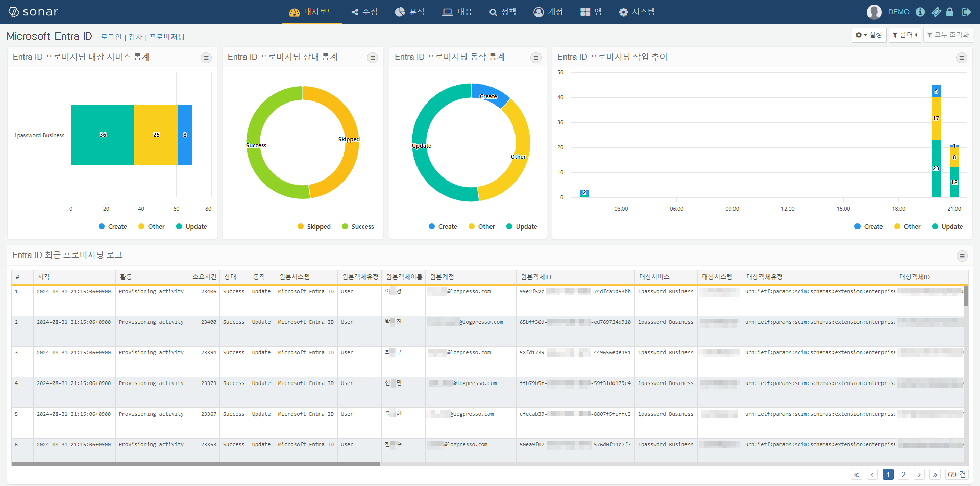Image resolution: width=980 pixels, height=486 pixels.
Task: Select page 1 in pagination
Action: pos(888,475)
